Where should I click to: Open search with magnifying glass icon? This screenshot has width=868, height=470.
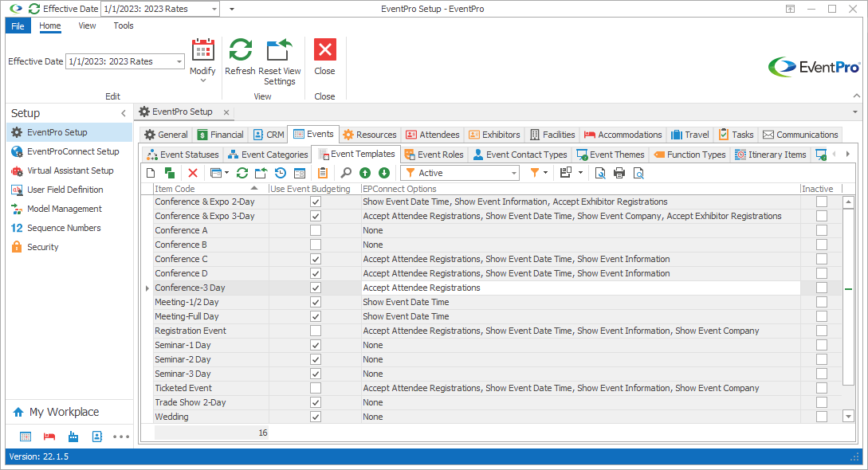click(346, 173)
